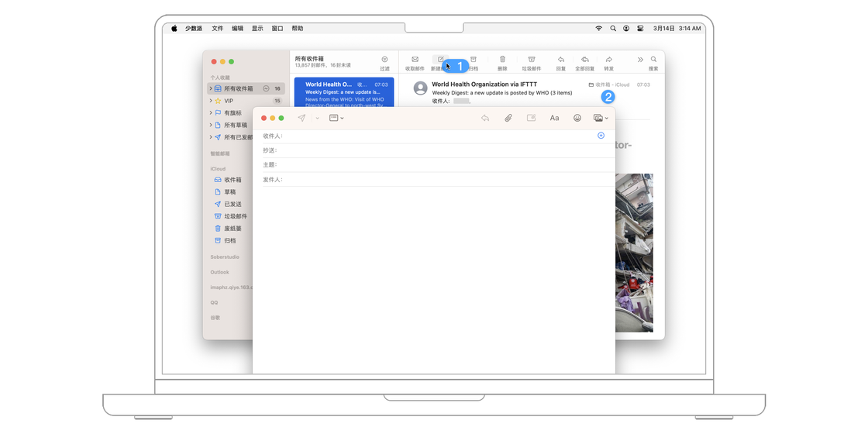This screenshot has height=434, width=868.
Task: Click the 垃圾邮件 junk icon in the toolbar
Action: [531, 60]
